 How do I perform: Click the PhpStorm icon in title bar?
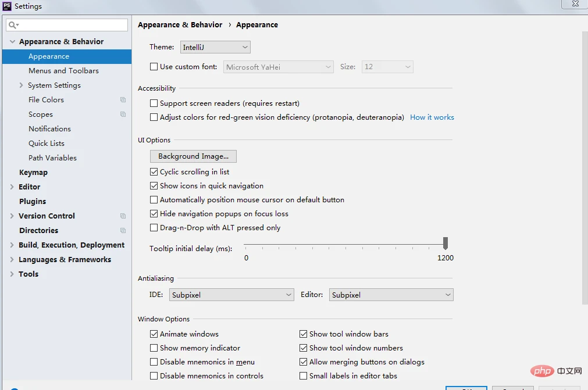7,6
